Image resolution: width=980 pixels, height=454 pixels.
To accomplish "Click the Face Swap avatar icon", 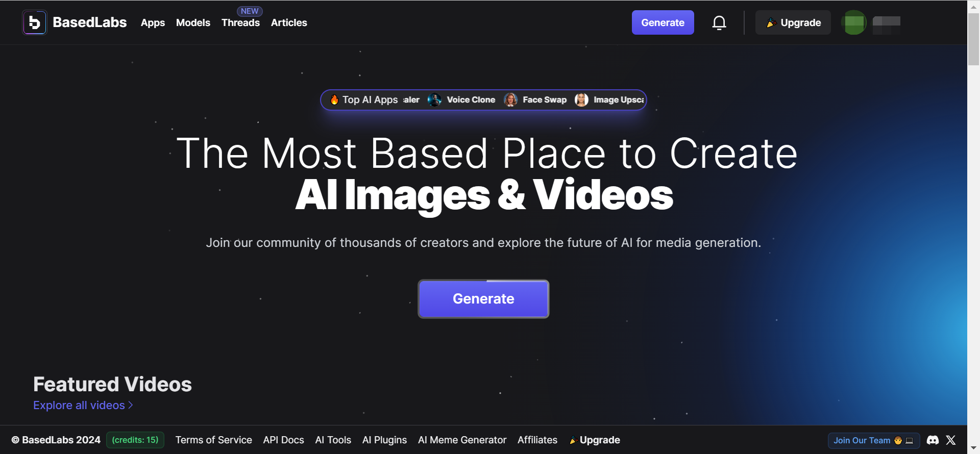I will point(510,100).
